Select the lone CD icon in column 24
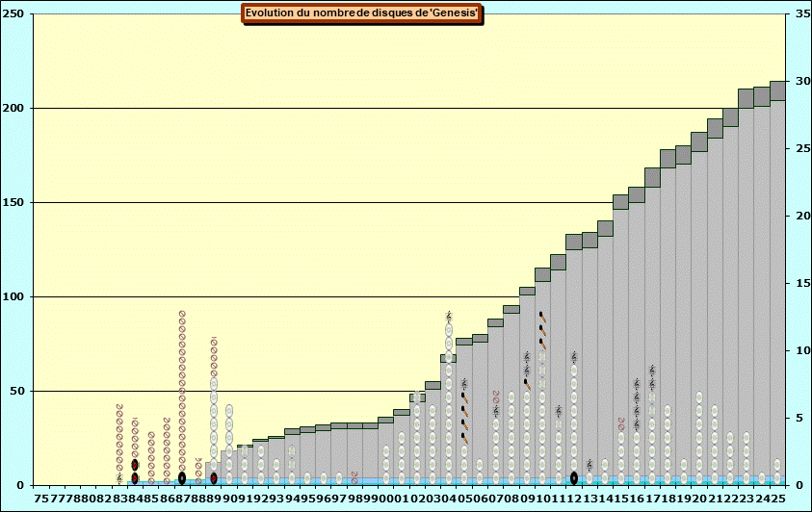Screen dimensions: 812x512 coord(761,478)
